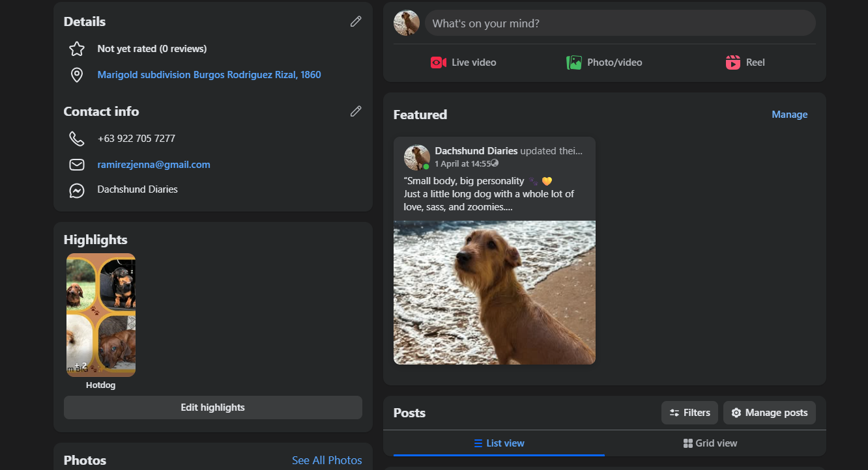Open the Hotdog highlight thumbnail
This screenshot has width=868, height=470.
[x=101, y=315]
